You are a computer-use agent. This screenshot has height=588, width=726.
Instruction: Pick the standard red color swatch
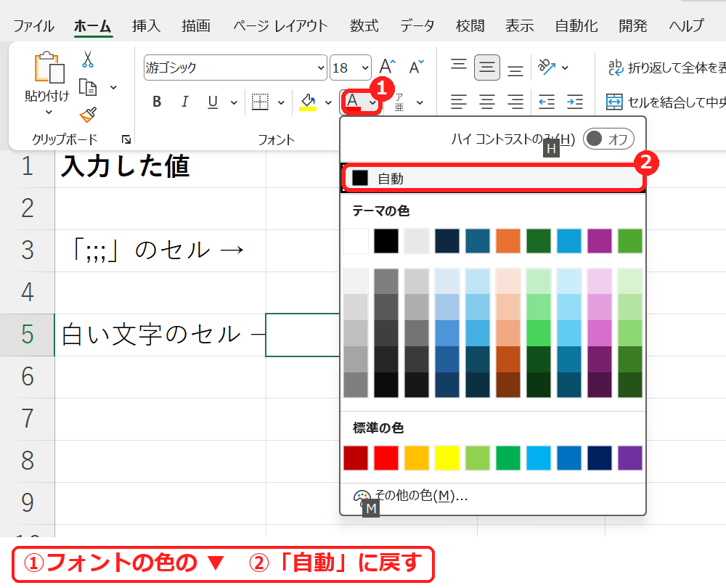point(386,458)
